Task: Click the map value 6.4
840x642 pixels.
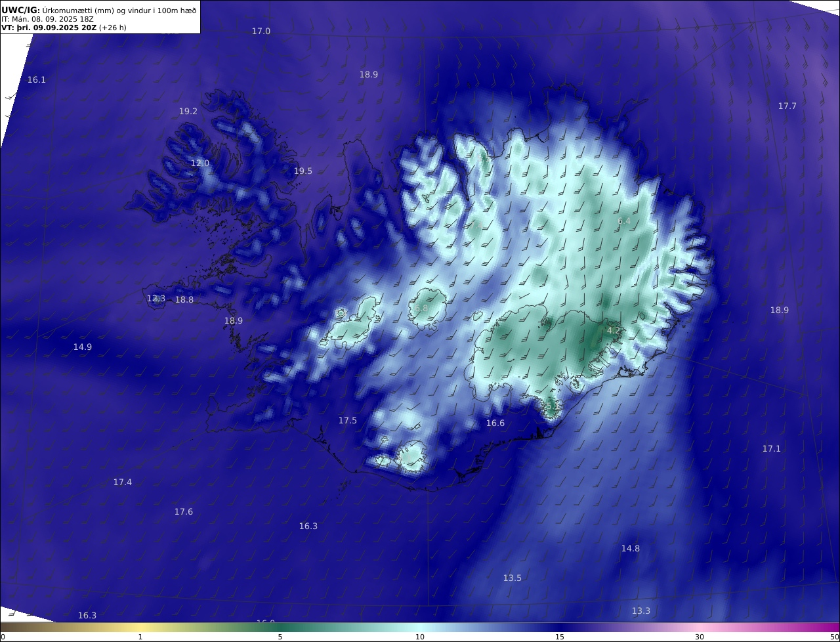Action: (624, 222)
